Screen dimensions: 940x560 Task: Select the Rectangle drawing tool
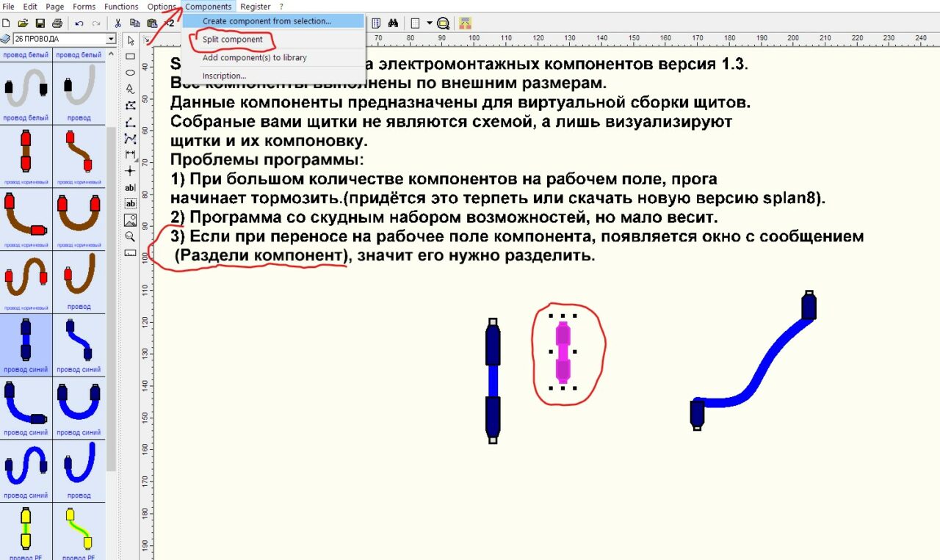click(131, 57)
